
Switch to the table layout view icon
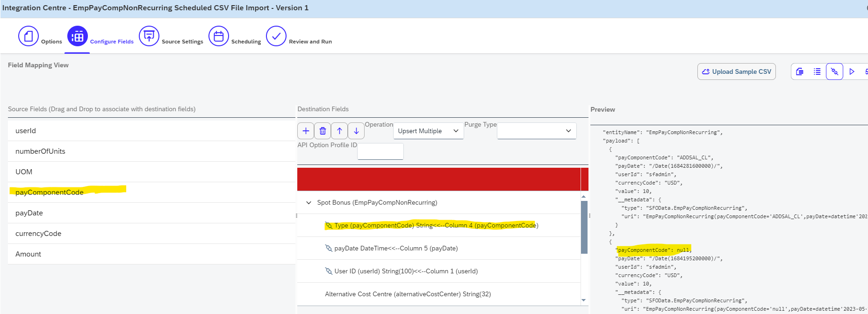click(800, 71)
